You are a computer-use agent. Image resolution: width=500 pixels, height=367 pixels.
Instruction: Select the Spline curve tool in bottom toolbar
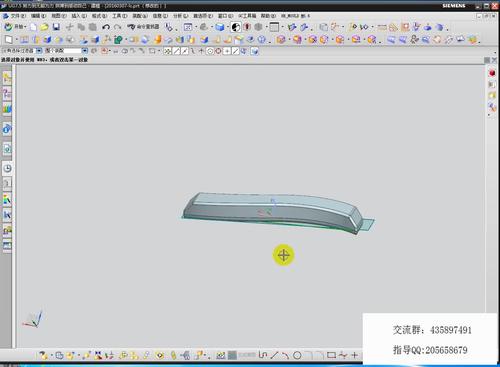tap(263, 355)
